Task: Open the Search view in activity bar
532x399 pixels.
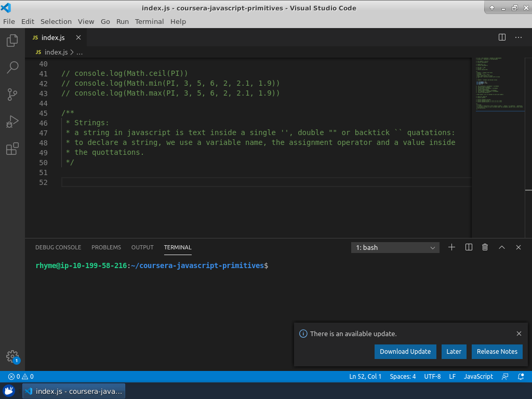Action: click(x=12, y=67)
